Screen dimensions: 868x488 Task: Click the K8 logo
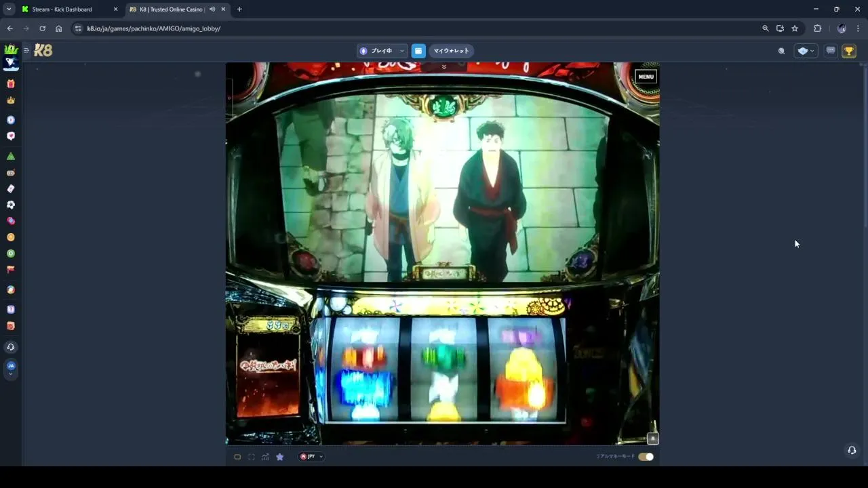[43, 51]
